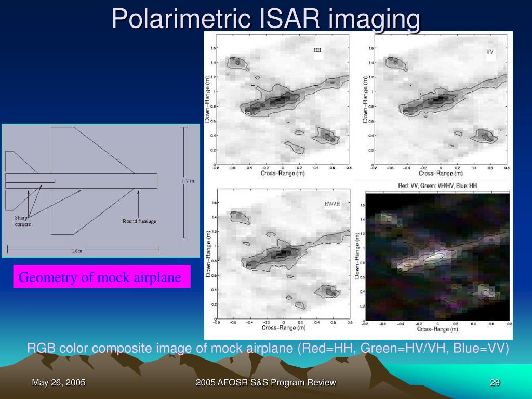
Task: Click "Cross-Range (m)" axis label under VV plot
Action: 441,174
